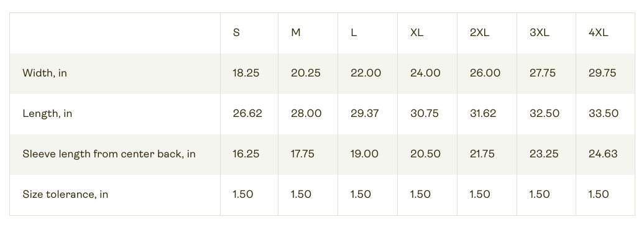Image resolution: width=644 pixels, height=232 pixels.
Task: Select the width value 29.75 for 4XL
Action: click(x=602, y=73)
